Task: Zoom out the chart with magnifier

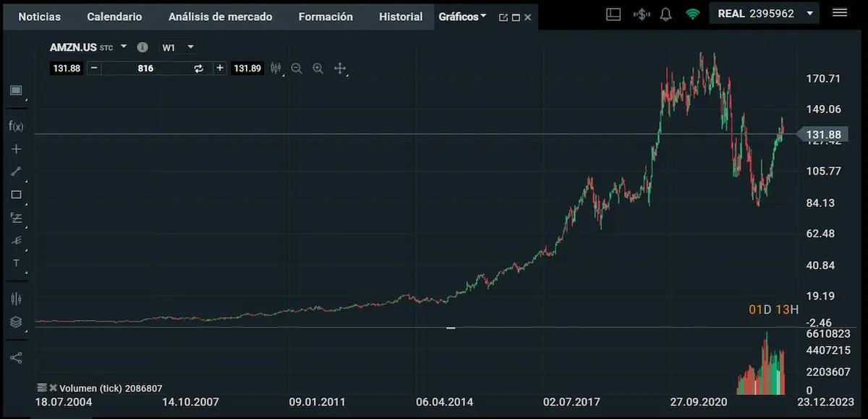Action: tap(297, 68)
